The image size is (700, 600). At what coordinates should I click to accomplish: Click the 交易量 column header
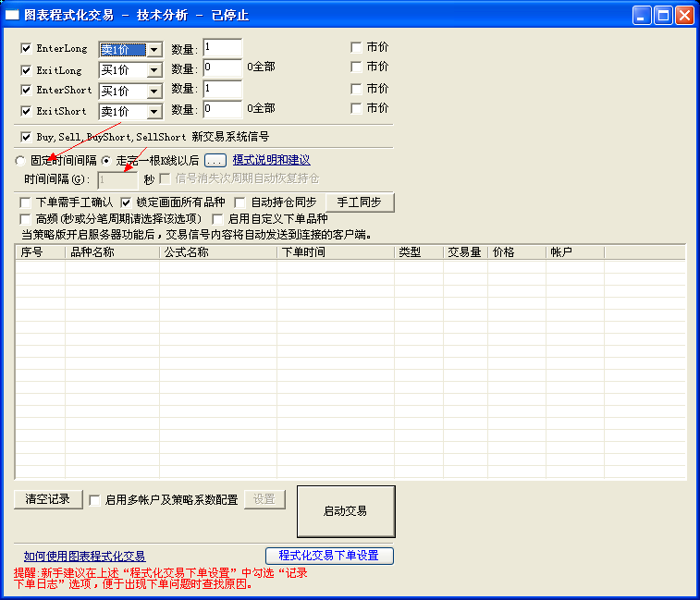[x=466, y=252]
